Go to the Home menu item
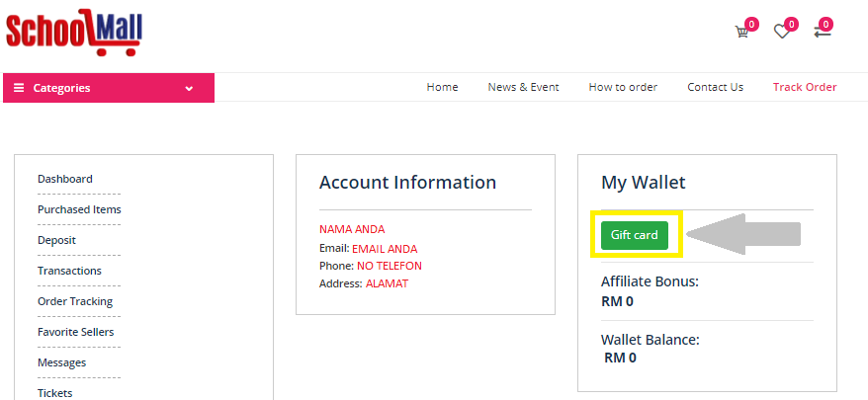 (442, 87)
